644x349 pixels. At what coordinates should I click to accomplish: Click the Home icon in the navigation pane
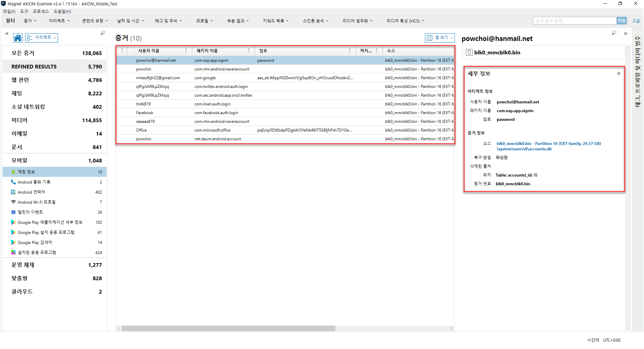(x=18, y=38)
